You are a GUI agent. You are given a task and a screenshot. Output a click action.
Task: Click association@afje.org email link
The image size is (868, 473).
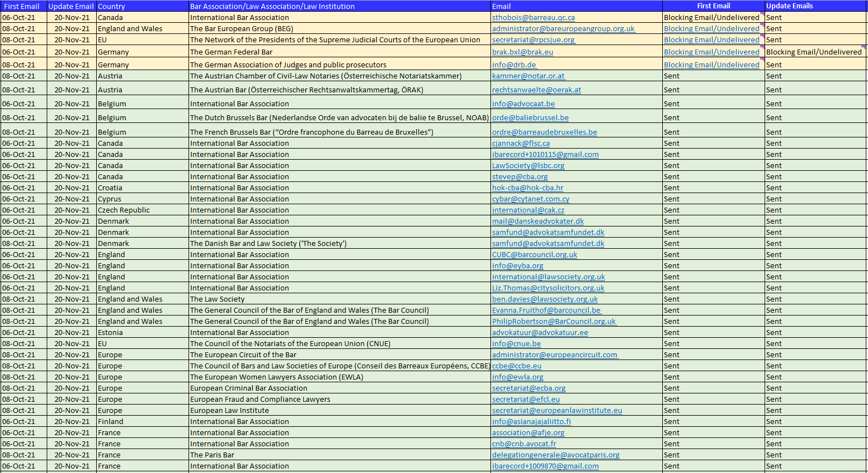[x=528, y=433]
